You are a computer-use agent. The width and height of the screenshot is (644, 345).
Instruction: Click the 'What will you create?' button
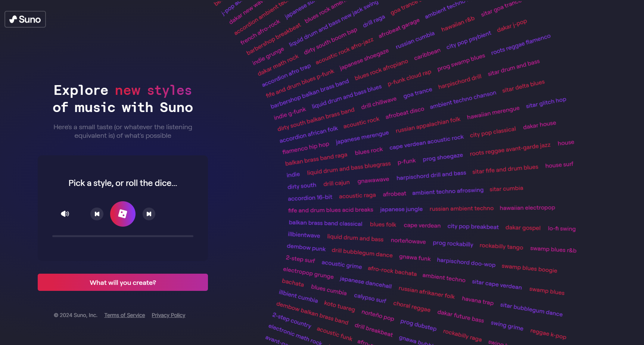123,282
